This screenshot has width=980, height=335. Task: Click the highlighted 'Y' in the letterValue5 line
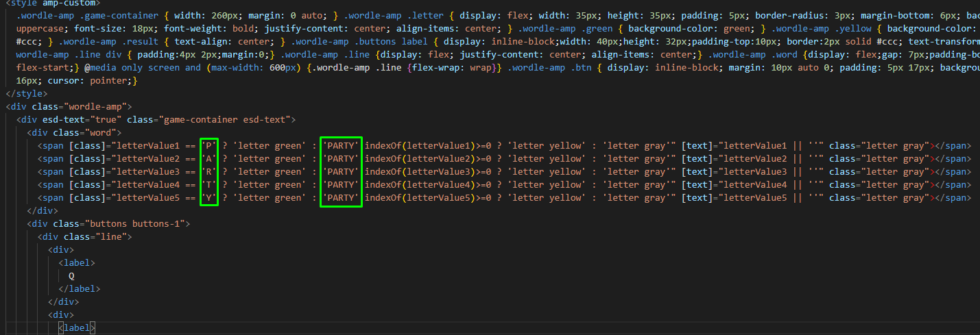pyautogui.click(x=209, y=198)
